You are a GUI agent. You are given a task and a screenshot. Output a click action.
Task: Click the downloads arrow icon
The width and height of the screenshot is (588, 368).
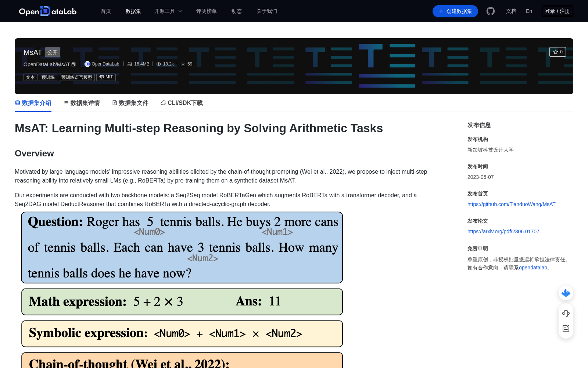(183, 64)
